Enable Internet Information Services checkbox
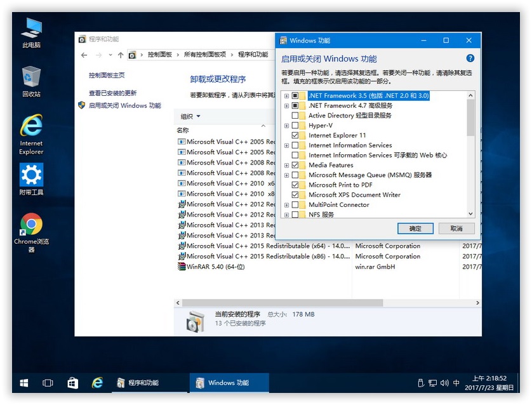 coord(295,145)
